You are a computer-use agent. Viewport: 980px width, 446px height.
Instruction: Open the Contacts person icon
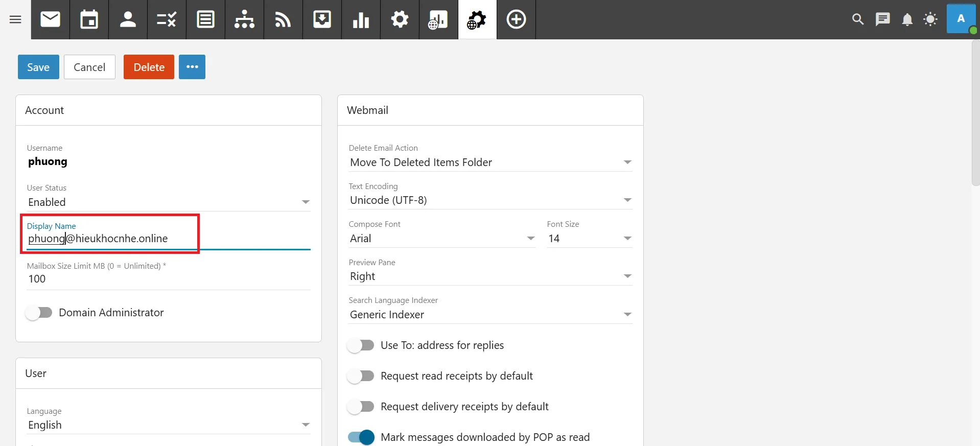tap(128, 19)
